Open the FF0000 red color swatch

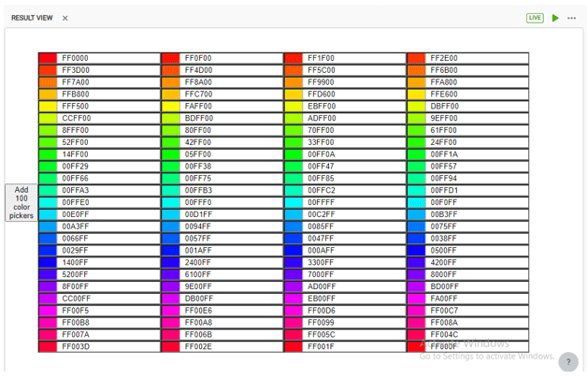tap(48, 58)
